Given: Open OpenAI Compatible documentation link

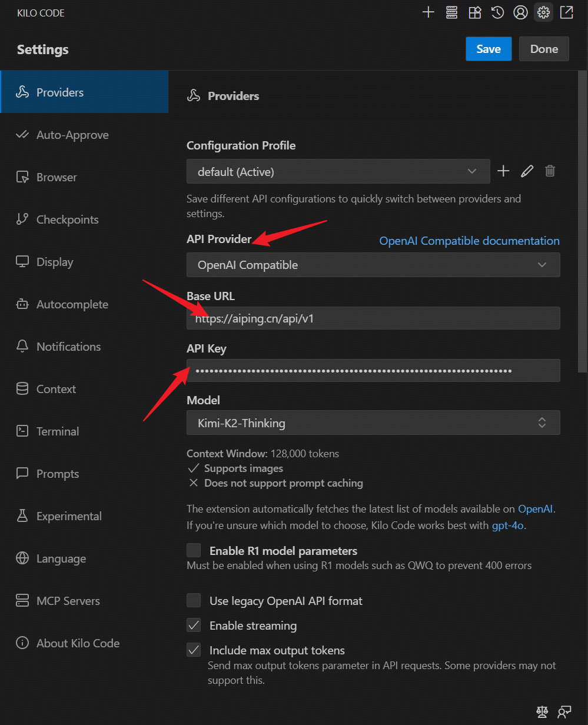Looking at the screenshot, I should coord(469,241).
